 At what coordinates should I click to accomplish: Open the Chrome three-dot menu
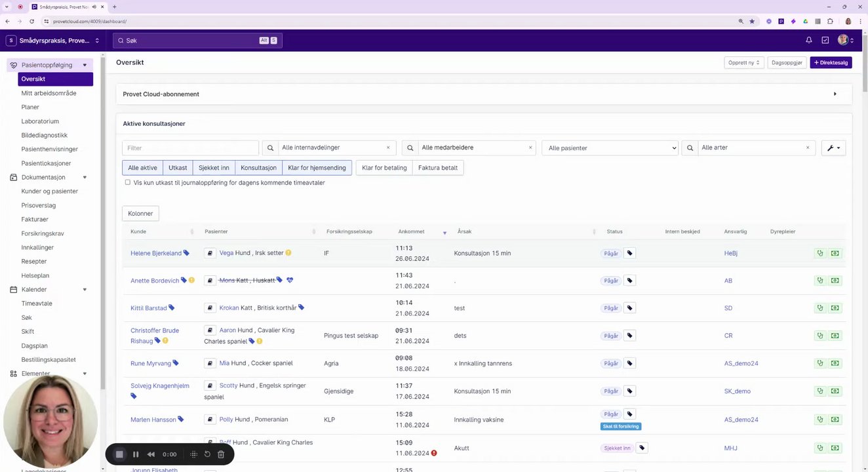click(x=860, y=21)
